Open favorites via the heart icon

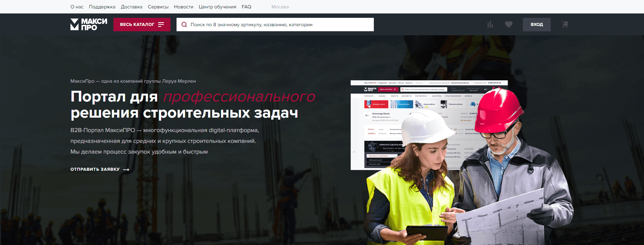509,24
